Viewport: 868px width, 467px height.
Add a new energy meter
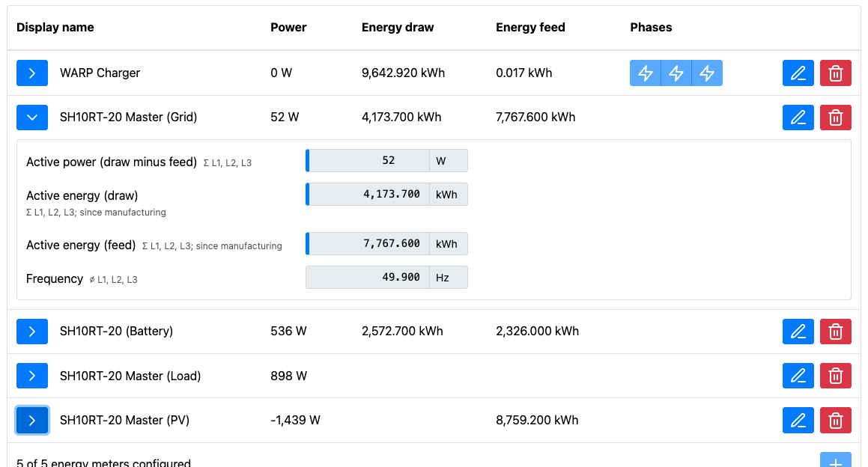(836, 461)
